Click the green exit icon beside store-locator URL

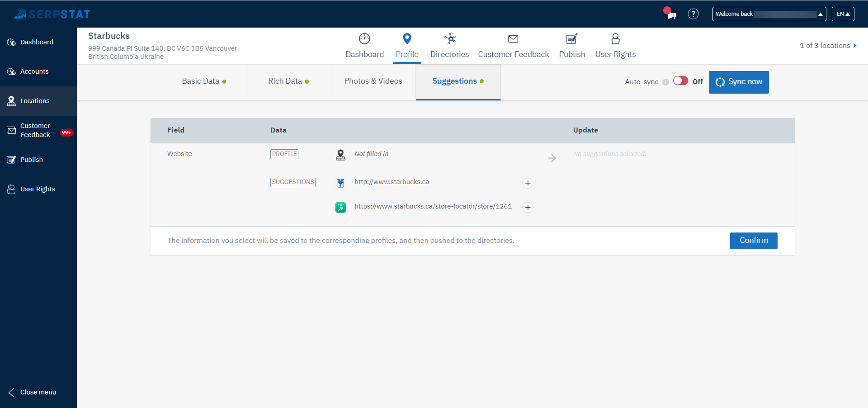tap(340, 207)
